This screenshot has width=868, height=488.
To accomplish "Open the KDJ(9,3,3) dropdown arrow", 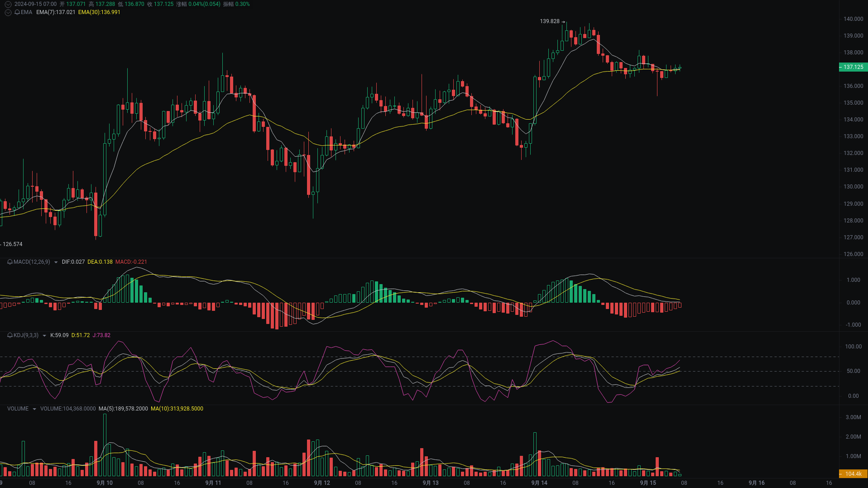I will 44,335.
